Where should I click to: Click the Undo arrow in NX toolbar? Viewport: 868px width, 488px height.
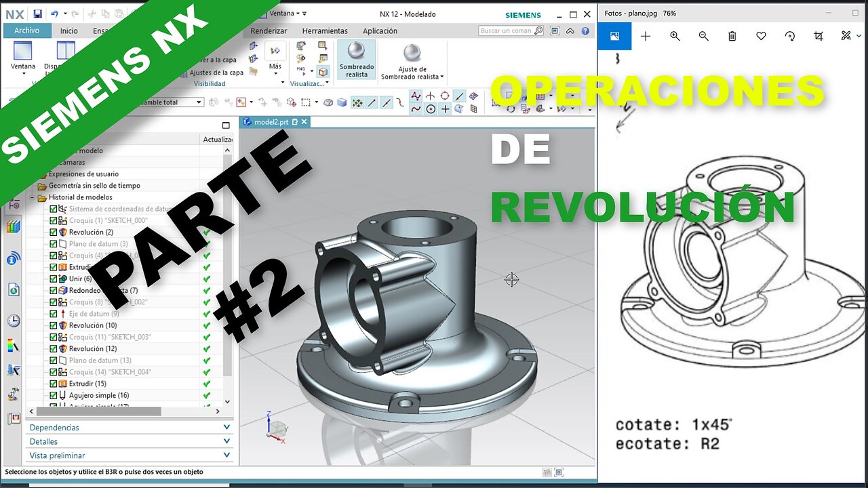[x=54, y=14]
